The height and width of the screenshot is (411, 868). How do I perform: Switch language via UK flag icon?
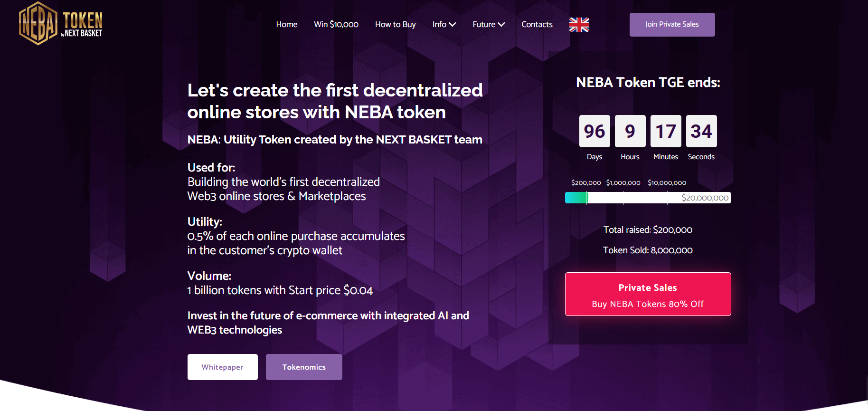click(579, 24)
